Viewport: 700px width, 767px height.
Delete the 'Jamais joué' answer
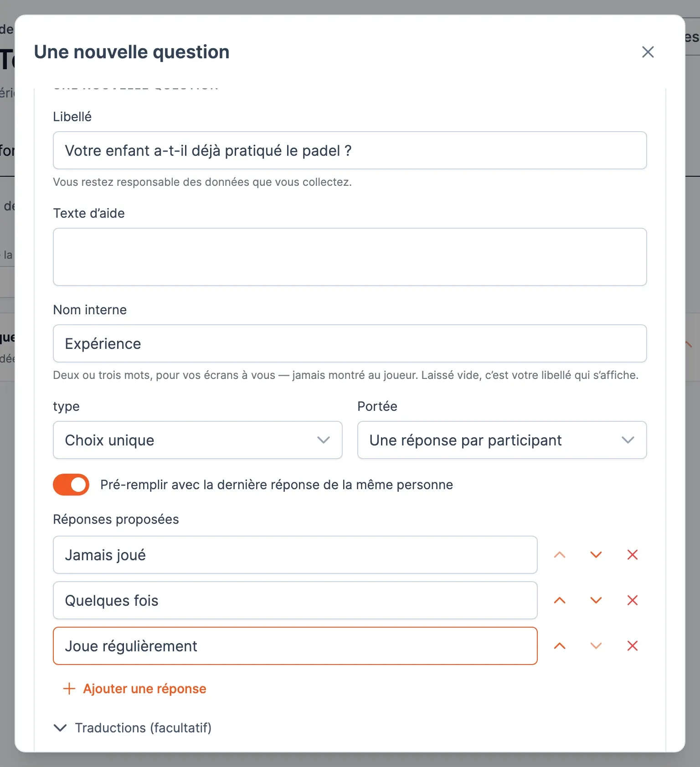[x=633, y=555]
